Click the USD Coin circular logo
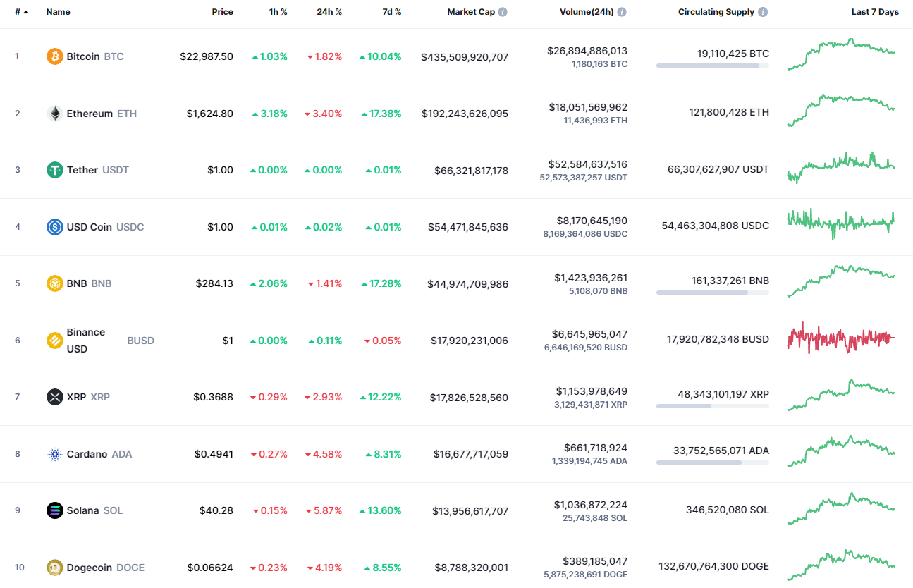The height and width of the screenshot is (588, 913). pyautogui.click(x=54, y=227)
